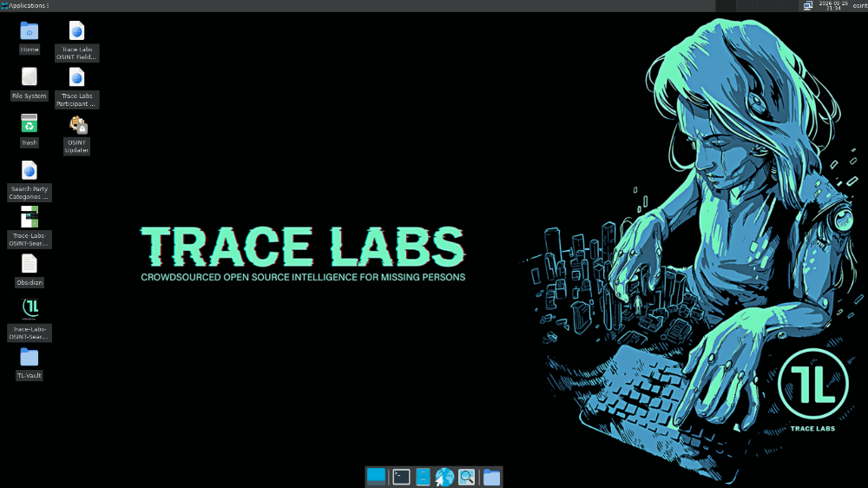This screenshot has height=488, width=868.
Task: Open the Applications menu
Action: tap(25, 5)
